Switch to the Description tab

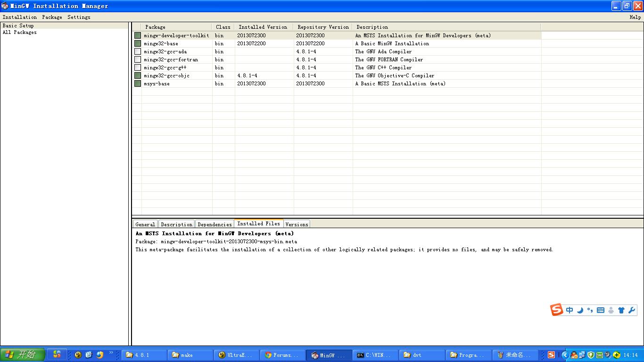point(177,224)
